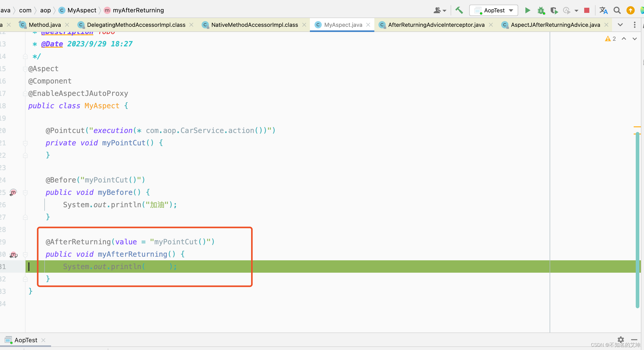
Task: Open Search Everywhere magnifier
Action: 617,10
